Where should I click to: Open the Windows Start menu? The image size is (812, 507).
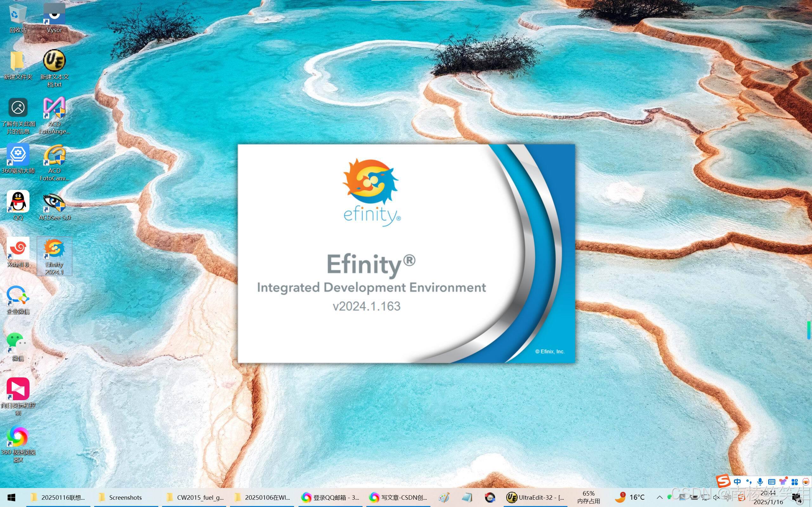point(12,497)
